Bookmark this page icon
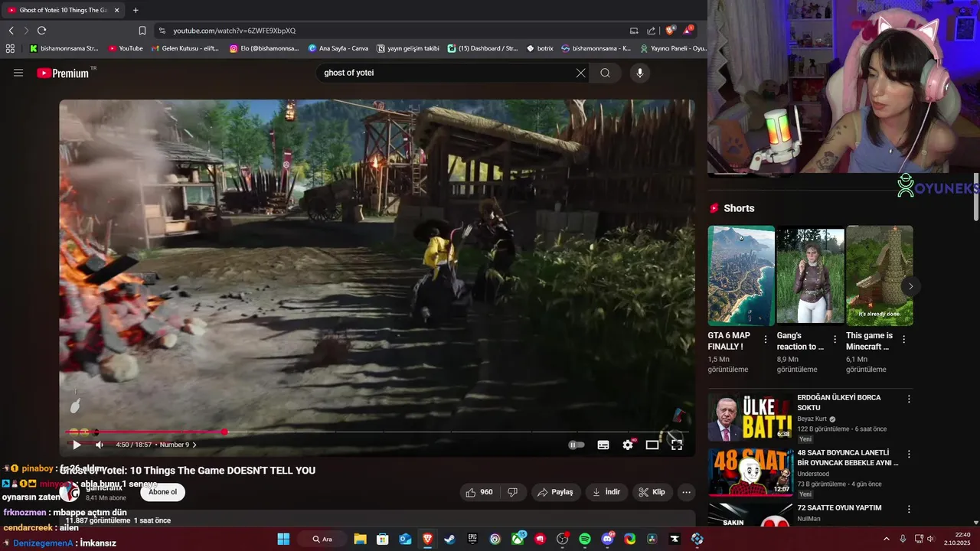Screen dimensions: 980x551 pos(142,31)
